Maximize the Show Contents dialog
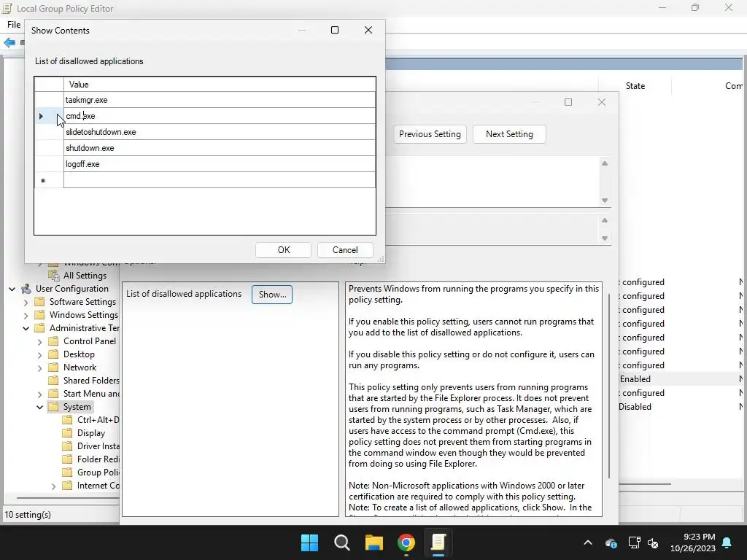This screenshot has width=747, height=560. (x=335, y=30)
